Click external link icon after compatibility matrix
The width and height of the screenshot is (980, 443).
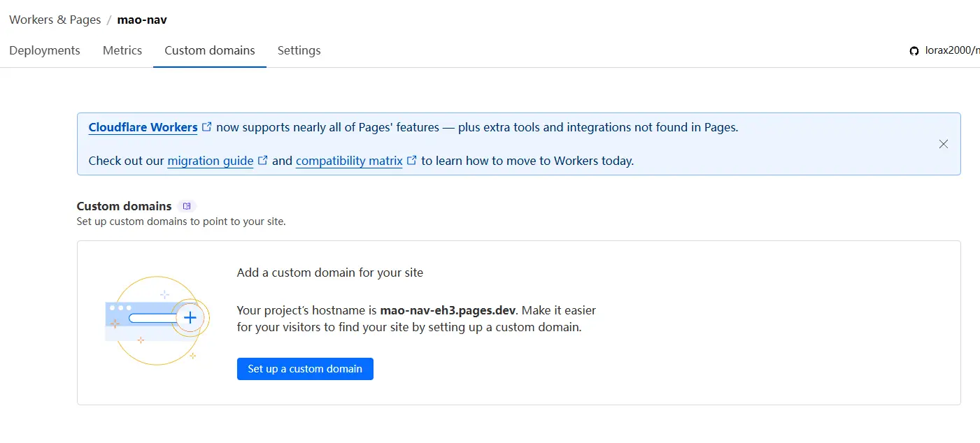pyautogui.click(x=412, y=160)
